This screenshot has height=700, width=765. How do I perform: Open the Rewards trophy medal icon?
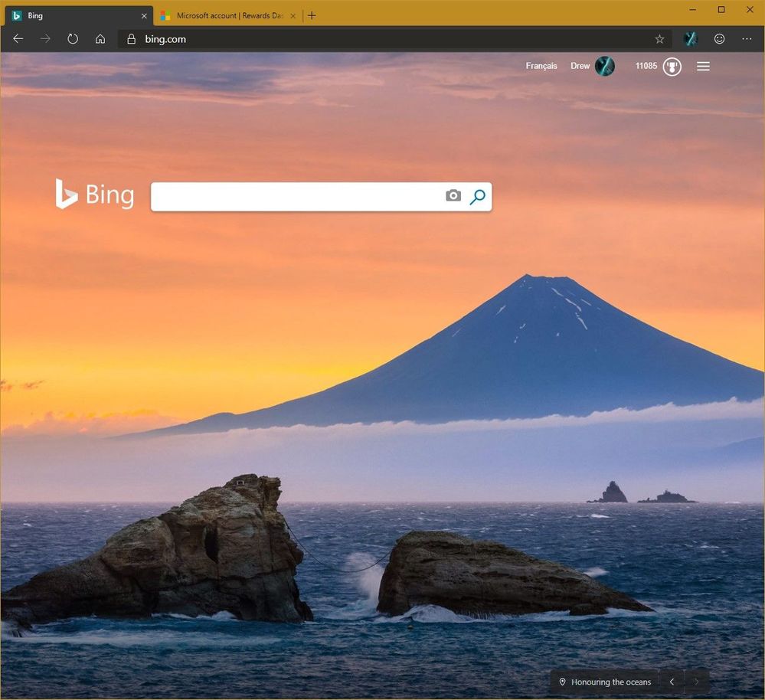tap(672, 67)
